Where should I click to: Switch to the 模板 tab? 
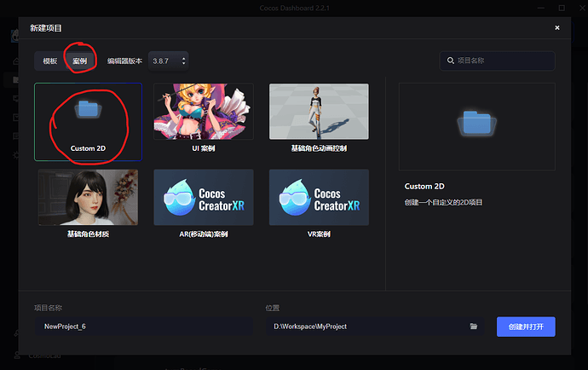50,61
